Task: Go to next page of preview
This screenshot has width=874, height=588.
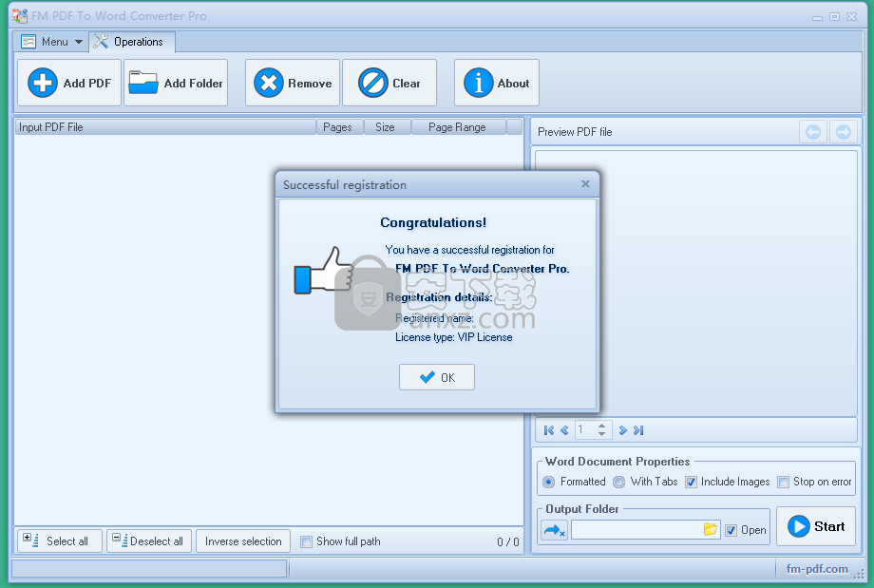Action: [622, 430]
